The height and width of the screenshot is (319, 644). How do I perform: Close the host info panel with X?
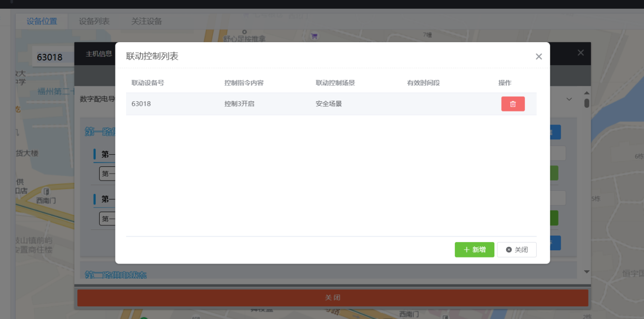click(580, 53)
